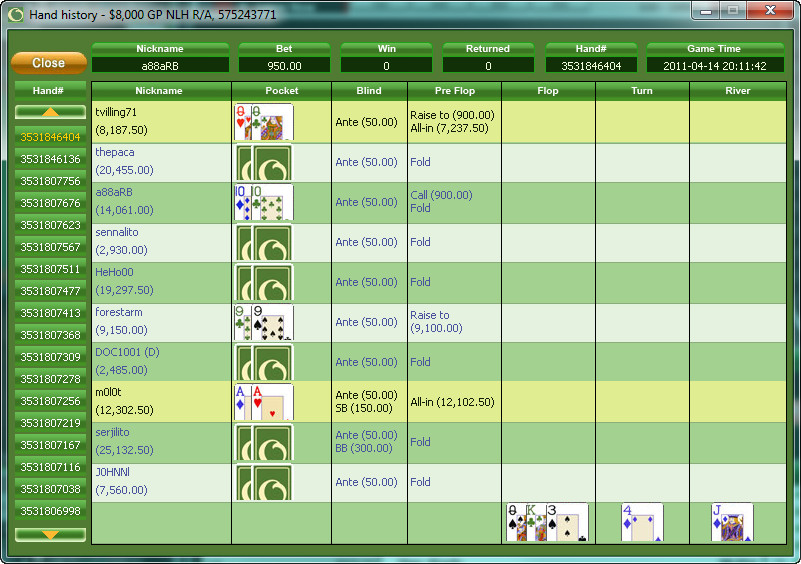
Task: Click the Pre Flop column header
Action: point(455,90)
